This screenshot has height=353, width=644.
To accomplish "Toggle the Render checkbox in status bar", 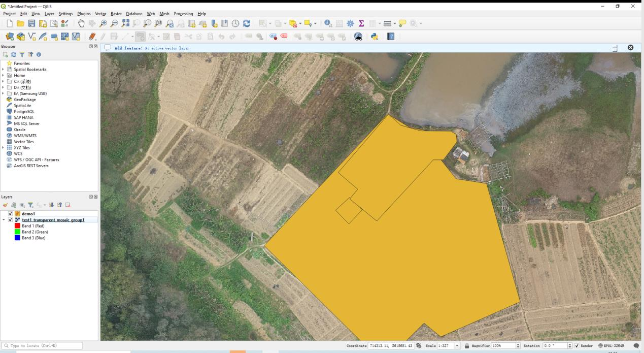I will tap(577, 346).
